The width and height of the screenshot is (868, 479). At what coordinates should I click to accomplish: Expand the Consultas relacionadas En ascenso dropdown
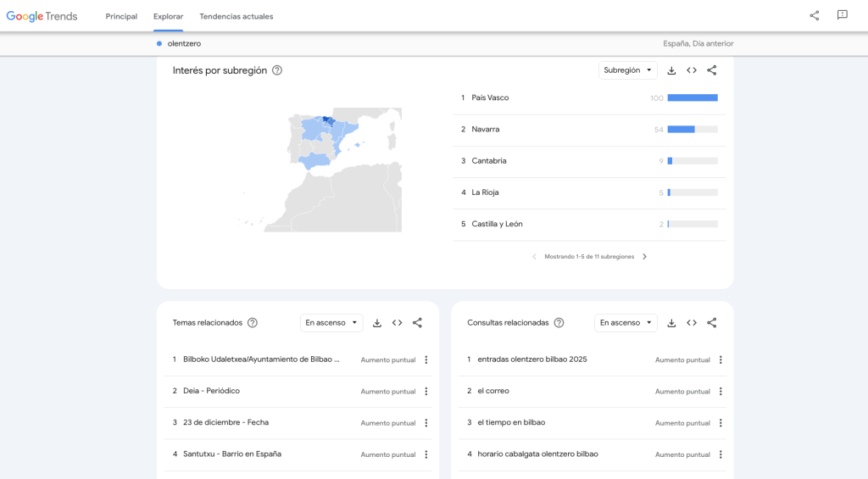click(x=626, y=323)
